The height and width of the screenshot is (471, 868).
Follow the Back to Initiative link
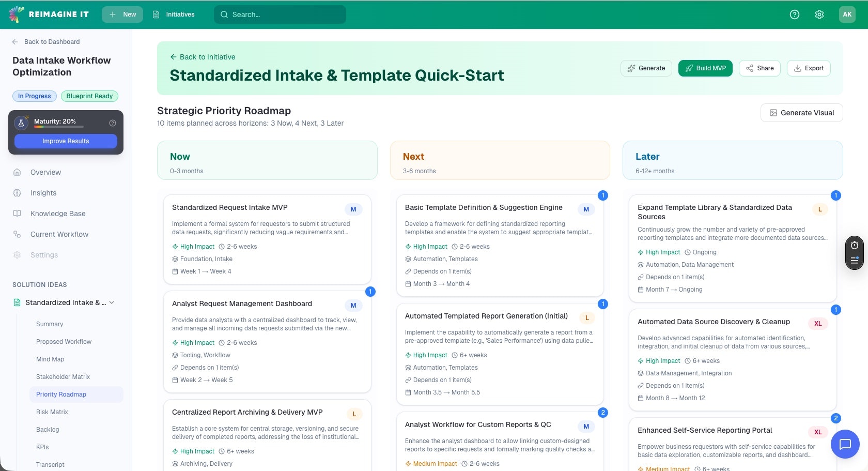tap(203, 57)
